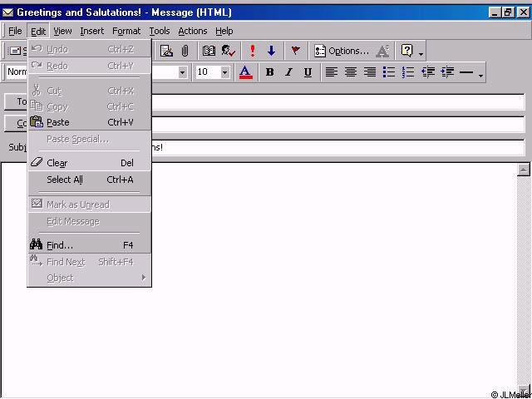Click Edit Message menu entry

[89, 222]
